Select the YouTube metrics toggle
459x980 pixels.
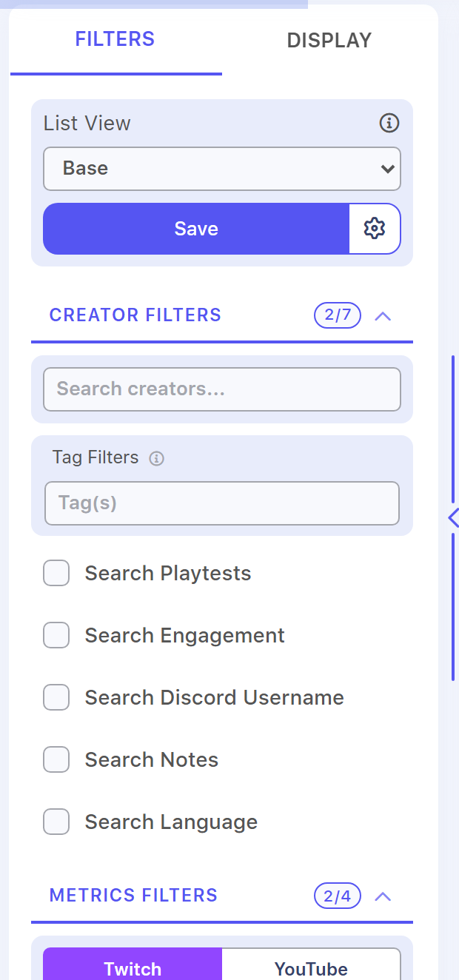coord(311,964)
